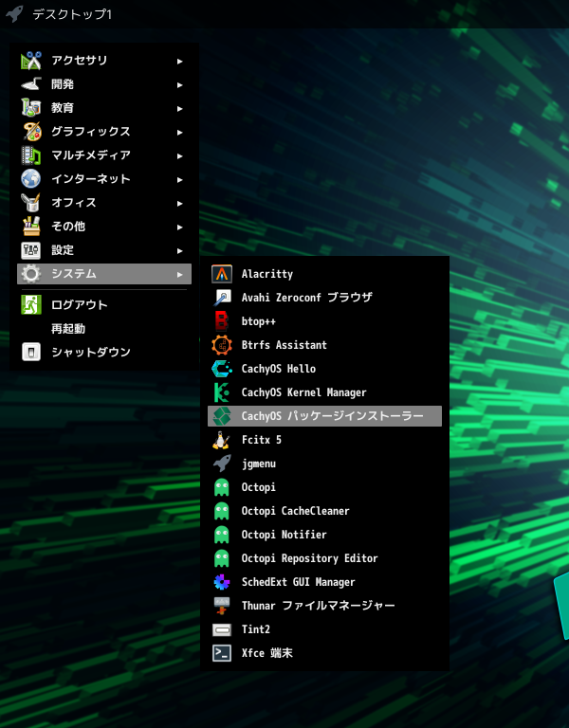The image size is (569, 728).
Task: Open the btop++ label entry
Action: point(259,321)
